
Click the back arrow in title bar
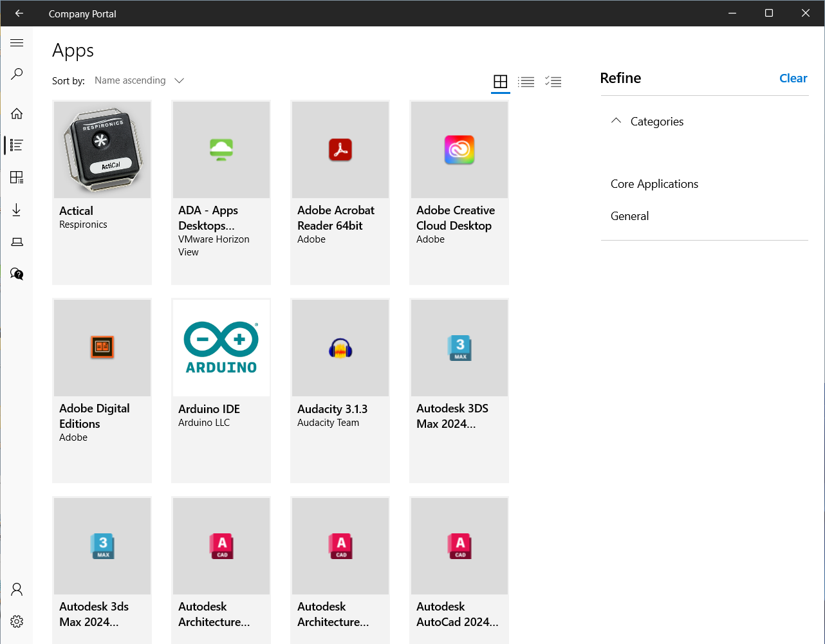[19, 14]
